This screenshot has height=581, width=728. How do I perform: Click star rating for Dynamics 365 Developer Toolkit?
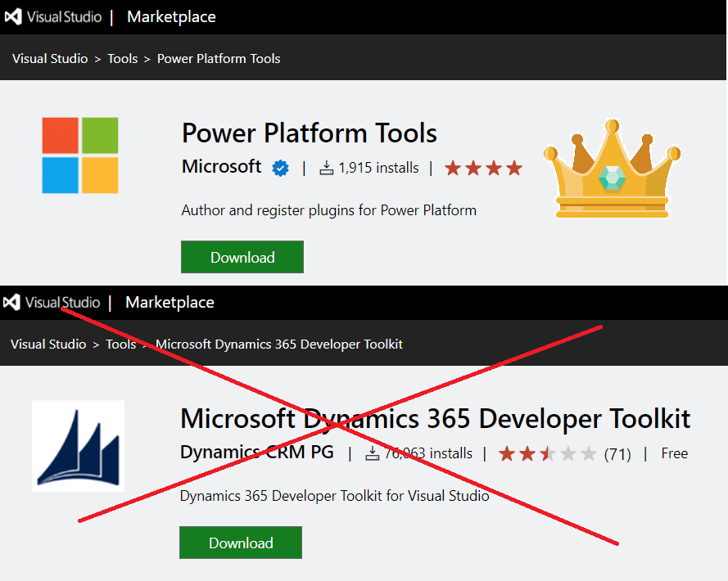[548, 453]
